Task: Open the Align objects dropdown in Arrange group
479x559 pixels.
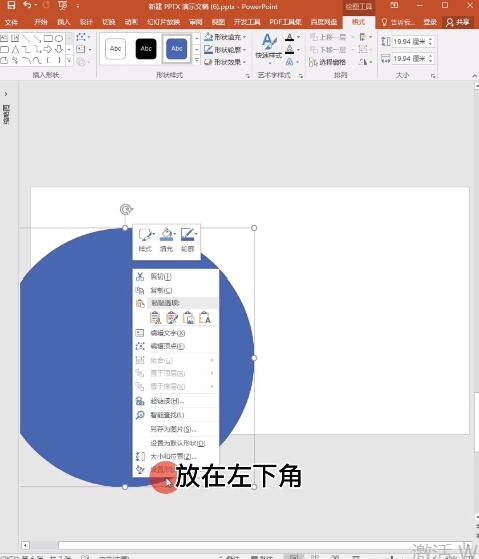Action: pyautogui.click(x=365, y=37)
